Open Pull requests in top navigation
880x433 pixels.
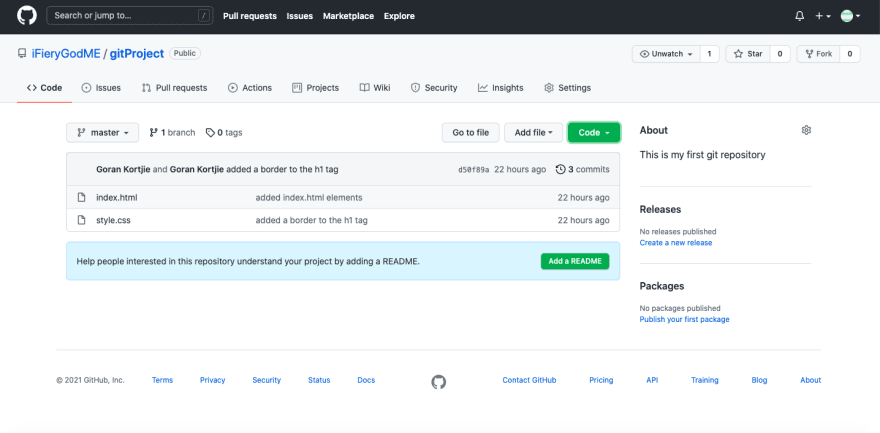tap(250, 16)
